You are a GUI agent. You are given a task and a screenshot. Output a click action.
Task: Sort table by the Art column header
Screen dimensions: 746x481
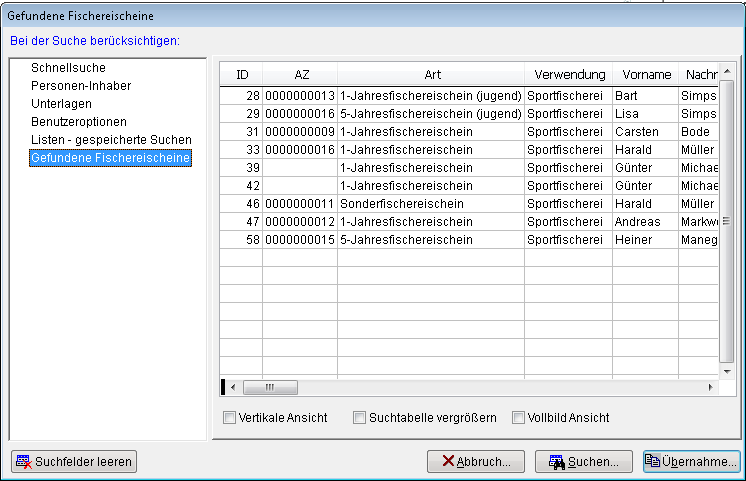point(431,75)
